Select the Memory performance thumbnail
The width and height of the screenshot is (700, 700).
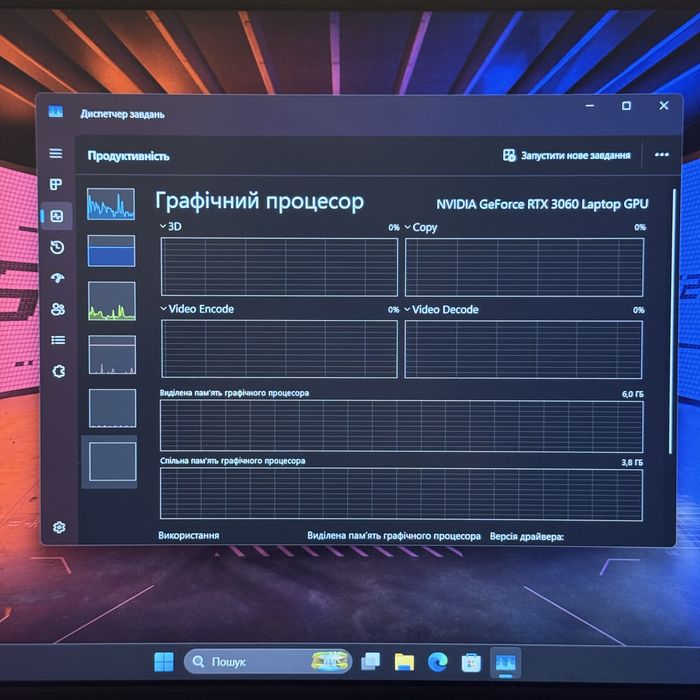pyautogui.click(x=111, y=251)
